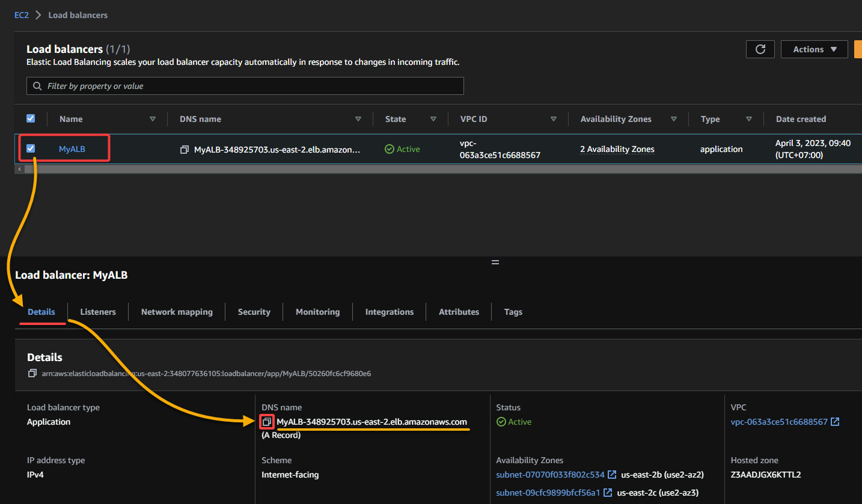This screenshot has height=504, width=862.
Task: Open the Actions dropdown menu
Action: 814,49
